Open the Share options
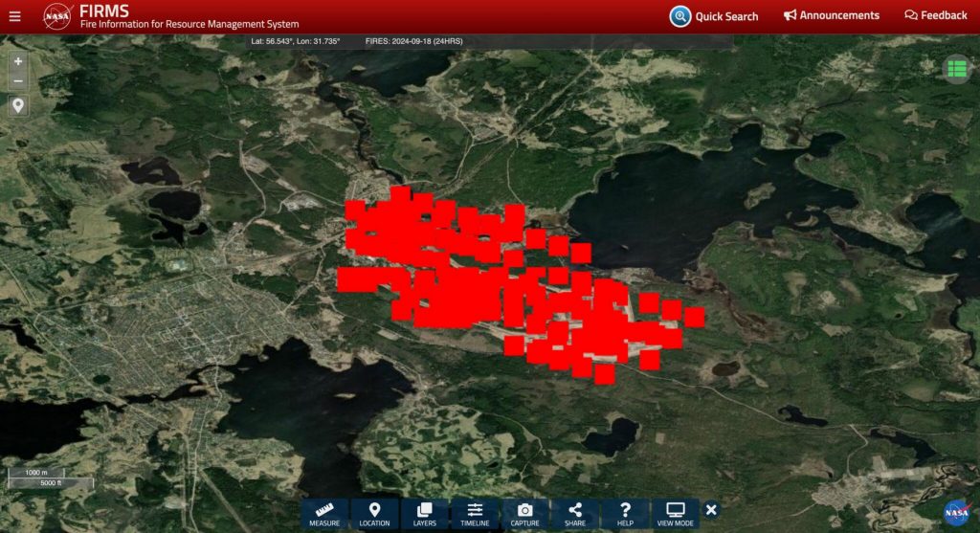This screenshot has width=980, height=533. (x=574, y=514)
